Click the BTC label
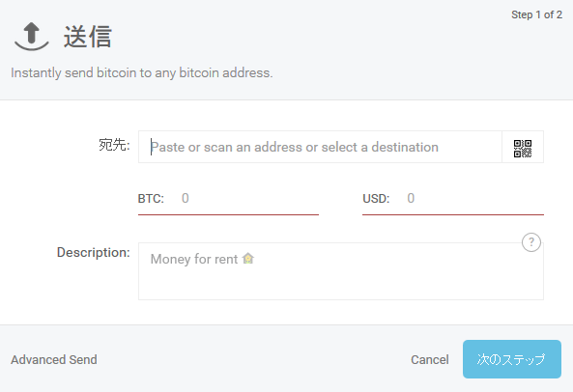573x392 pixels. [151, 199]
